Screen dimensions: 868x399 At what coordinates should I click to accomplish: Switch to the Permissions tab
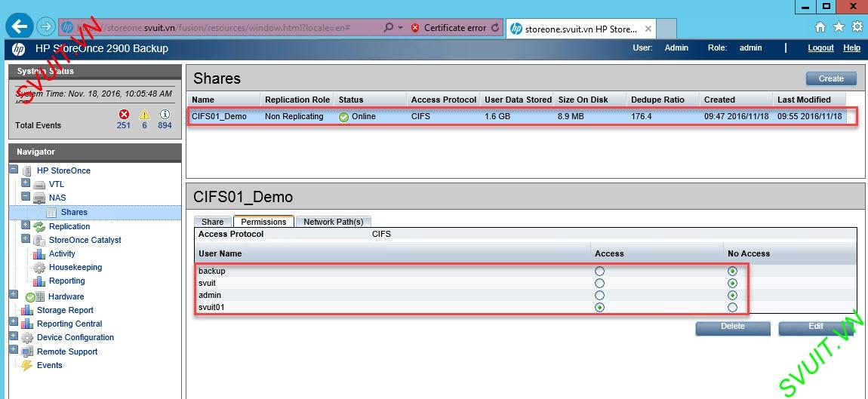pos(263,221)
